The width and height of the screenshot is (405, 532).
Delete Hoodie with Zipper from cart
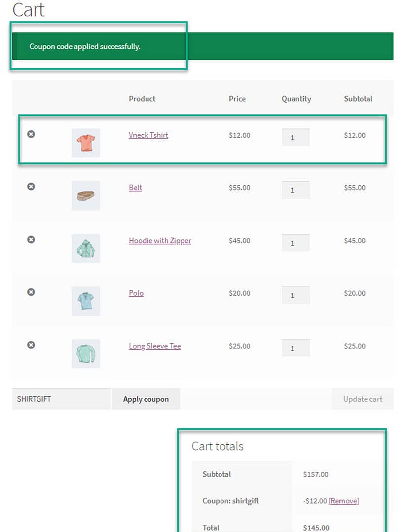[x=31, y=240]
